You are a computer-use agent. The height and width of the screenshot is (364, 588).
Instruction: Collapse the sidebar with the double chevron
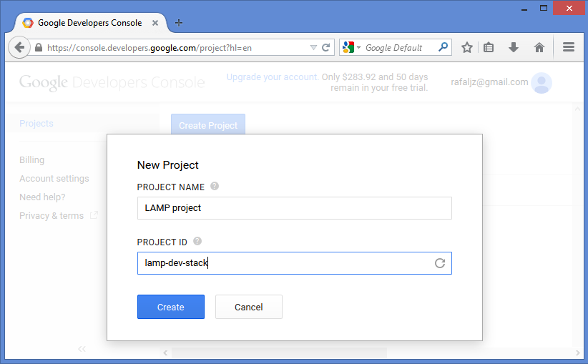[x=82, y=349]
